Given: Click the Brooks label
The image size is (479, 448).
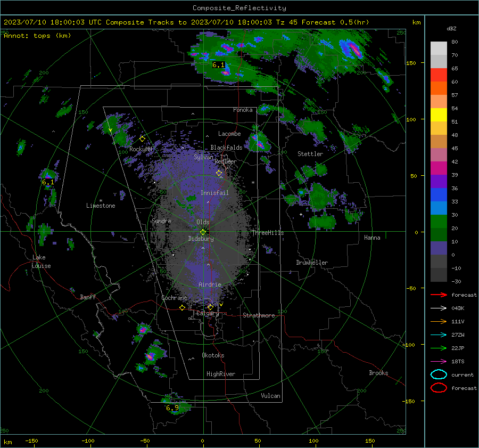Looking at the screenshot, I should (378, 373).
